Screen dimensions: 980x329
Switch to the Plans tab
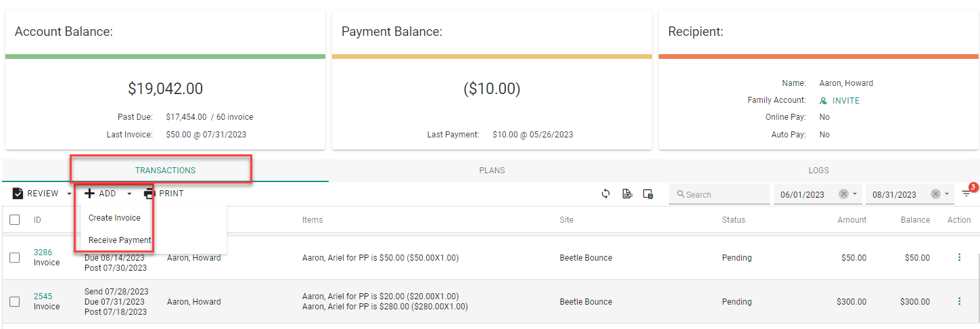[492, 171]
